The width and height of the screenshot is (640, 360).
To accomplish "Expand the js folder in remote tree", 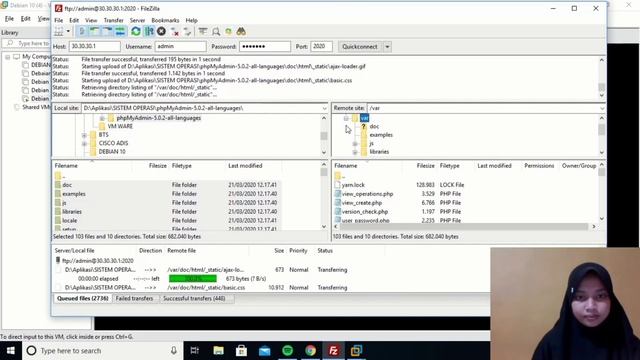I will click(x=355, y=144).
